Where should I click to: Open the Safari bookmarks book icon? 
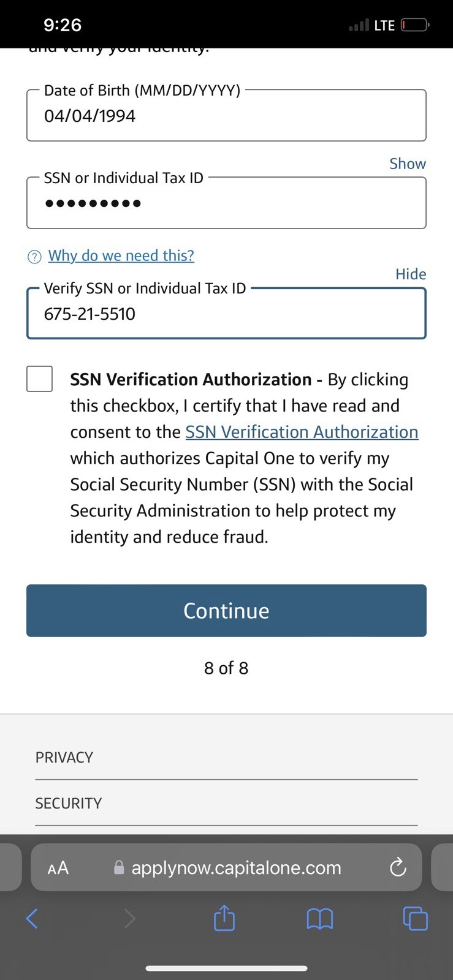click(319, 918)
